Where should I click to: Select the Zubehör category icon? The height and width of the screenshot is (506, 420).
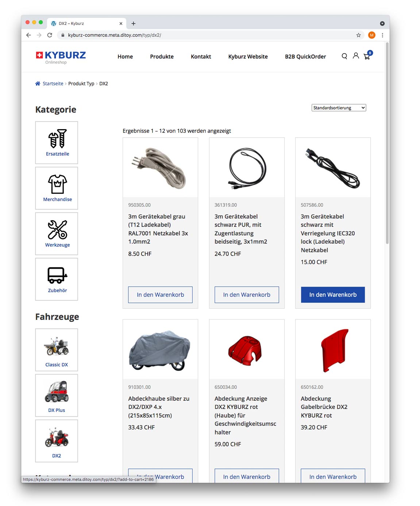[x=57, y=279]
